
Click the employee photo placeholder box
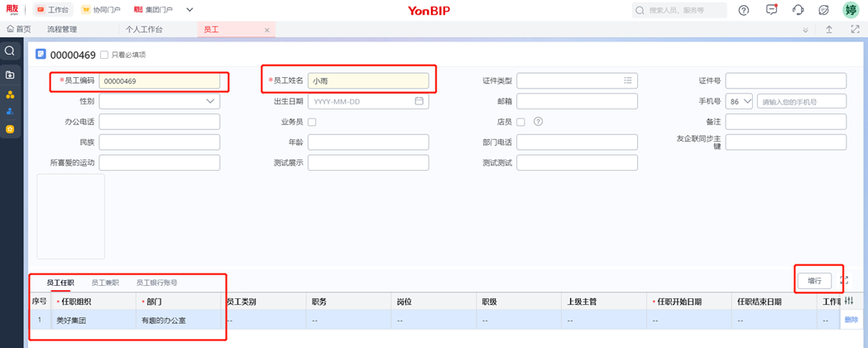coord(71,216)
